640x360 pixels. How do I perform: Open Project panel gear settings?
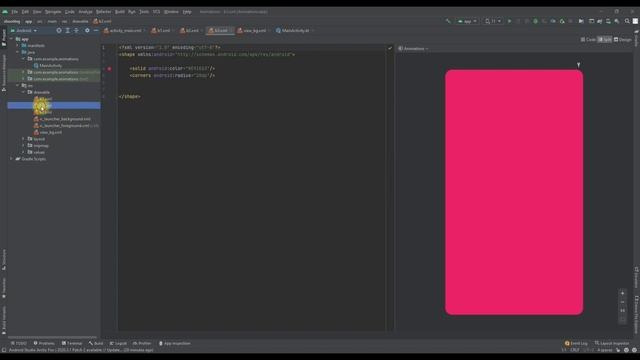(x=87, y=30)
